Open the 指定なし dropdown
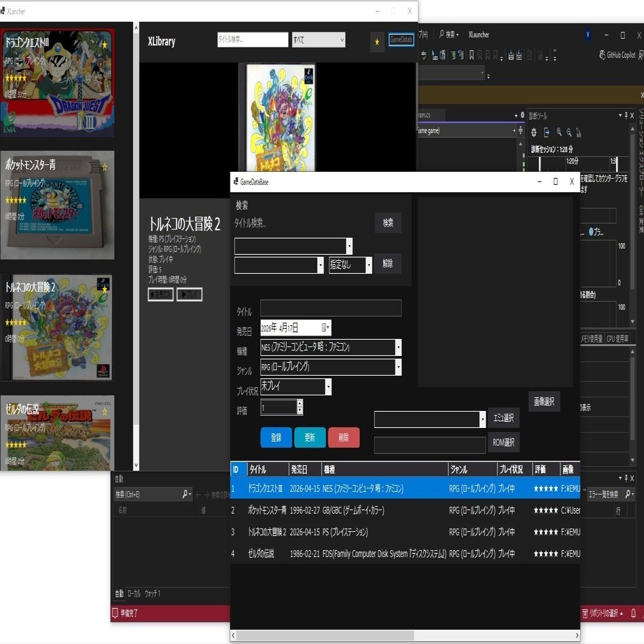 [351, 265]
